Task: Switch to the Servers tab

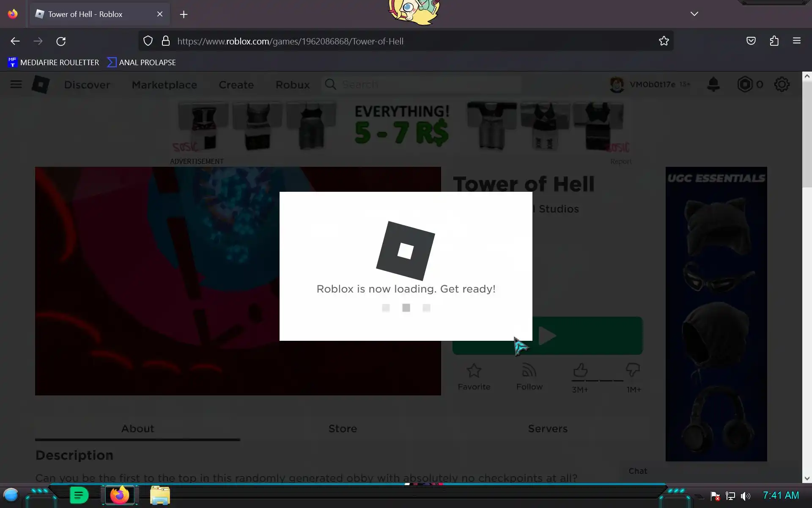Action: pyautogui.click(x=547, y=428)
